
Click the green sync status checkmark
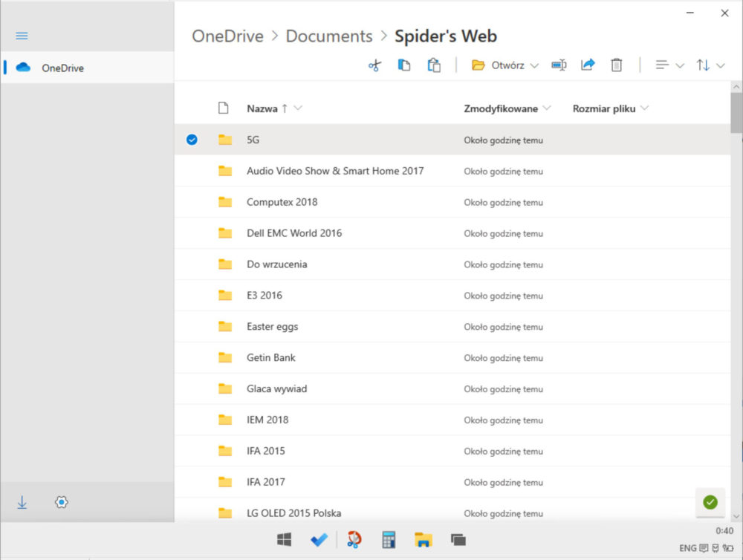click(x=710, y=502)
